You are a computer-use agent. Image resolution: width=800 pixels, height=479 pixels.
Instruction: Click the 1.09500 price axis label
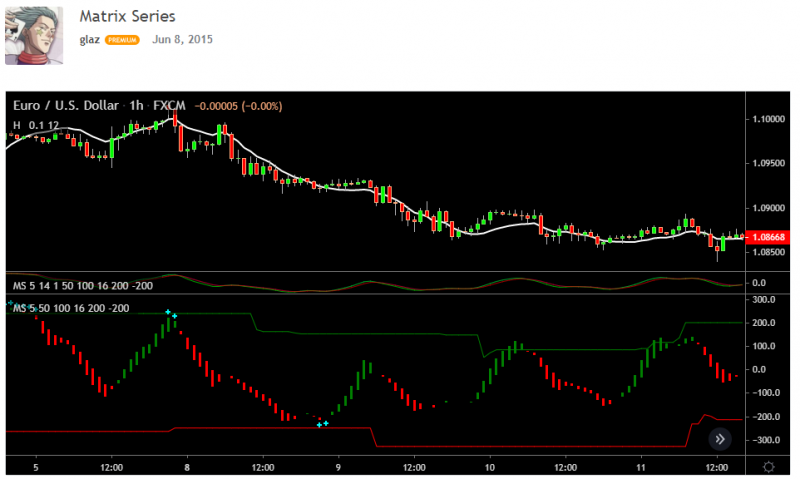coord(768,163)
